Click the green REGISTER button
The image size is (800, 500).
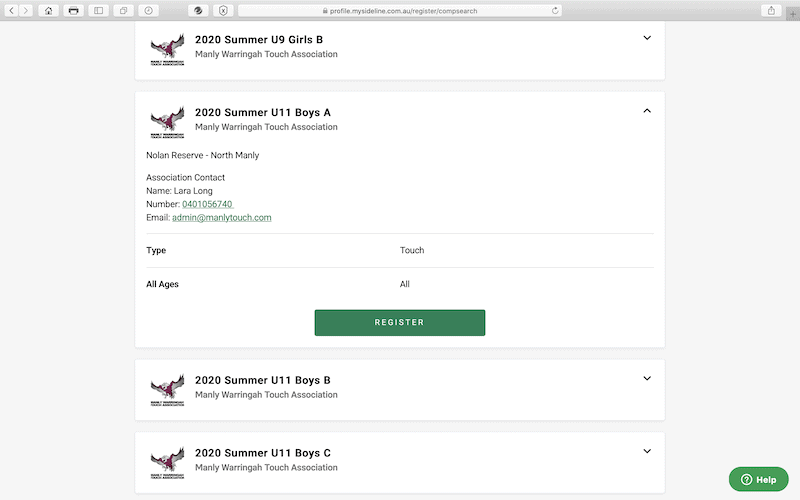(x=399, y=322)
